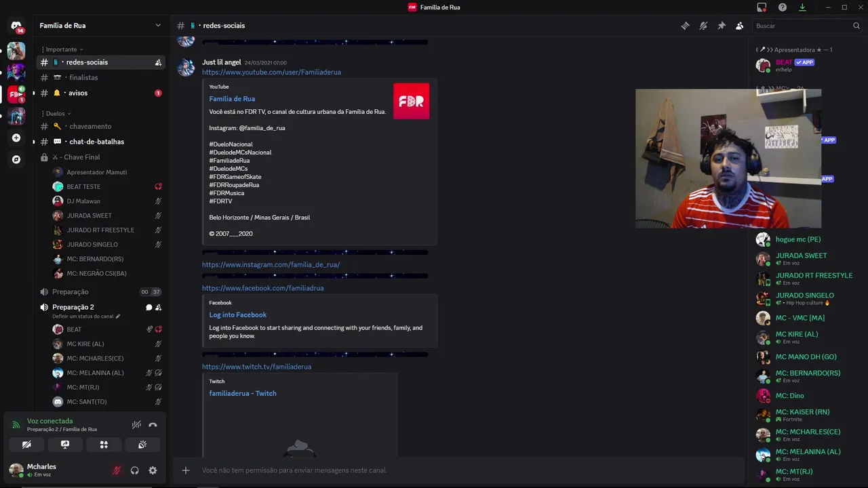Select DJ Malawan in voice list

coord(107,201)
